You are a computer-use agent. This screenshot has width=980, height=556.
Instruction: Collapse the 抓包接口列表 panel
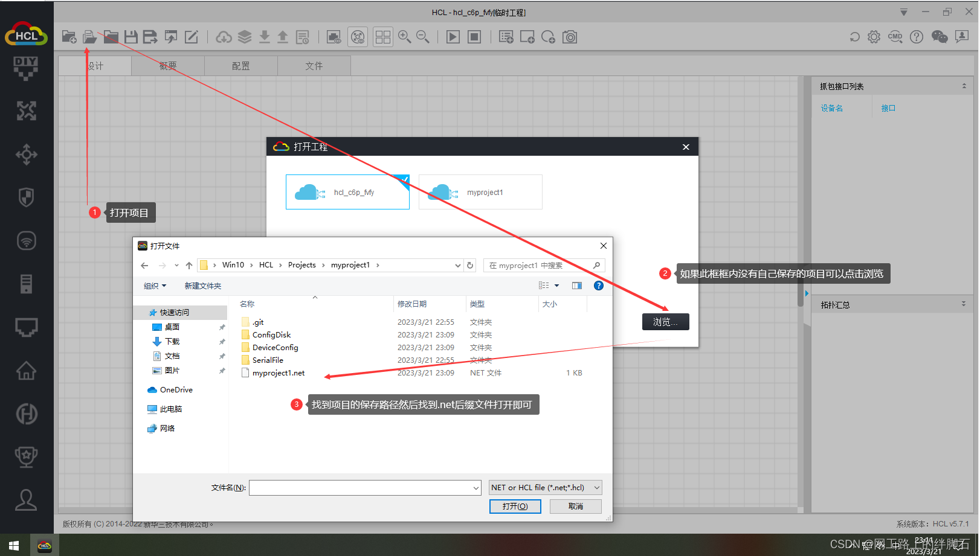(x=964, y=86)
